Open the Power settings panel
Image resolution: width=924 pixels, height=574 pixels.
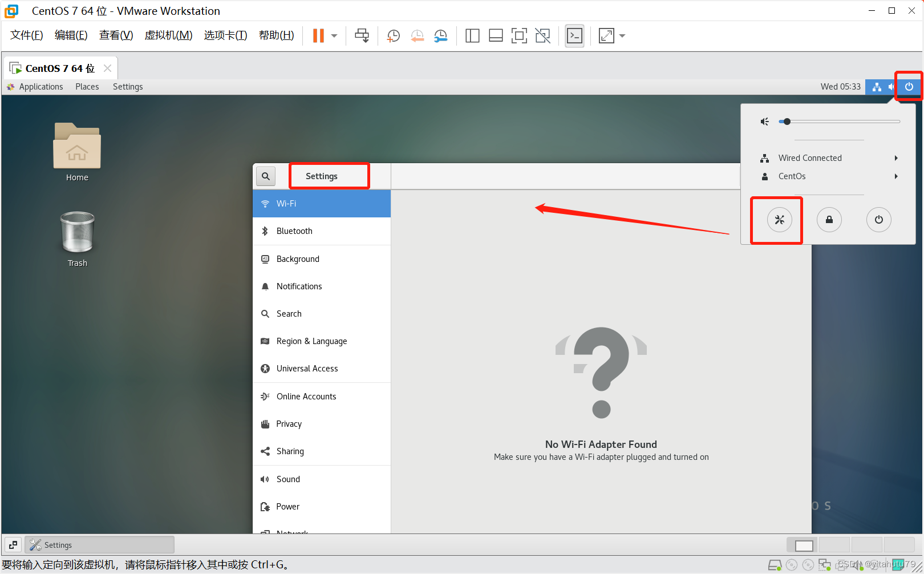(x=322, y=507)
